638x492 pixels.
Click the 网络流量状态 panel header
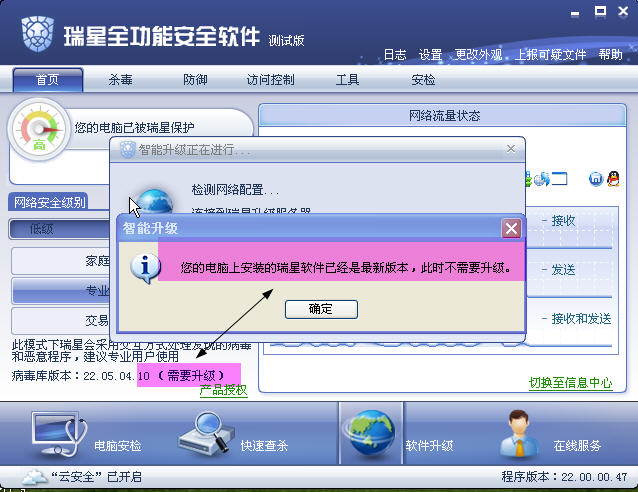443,116
